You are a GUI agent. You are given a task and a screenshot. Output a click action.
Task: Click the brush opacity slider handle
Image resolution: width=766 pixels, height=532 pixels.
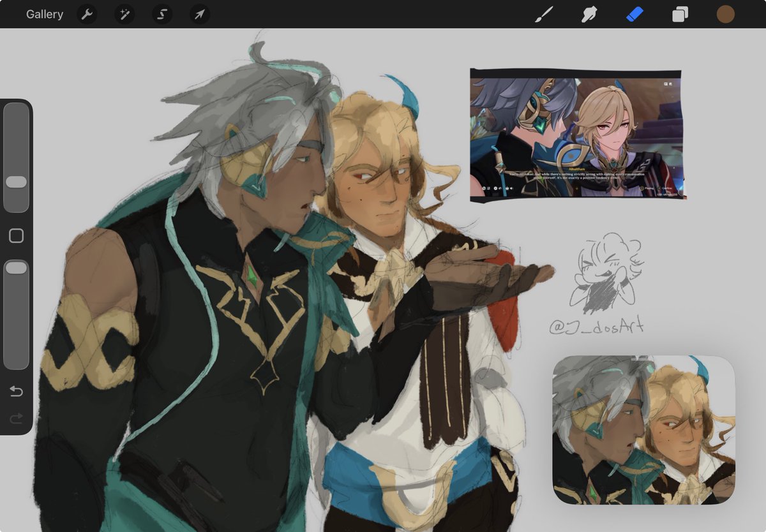point(16,268)
